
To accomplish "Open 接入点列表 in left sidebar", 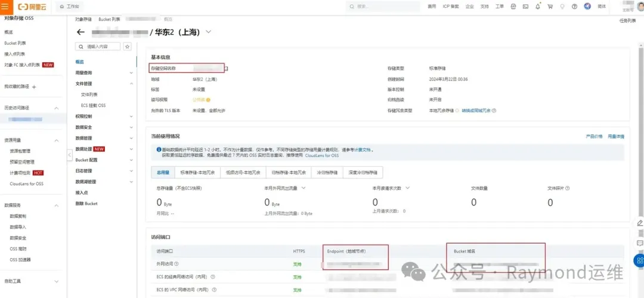I will (15, 54).
